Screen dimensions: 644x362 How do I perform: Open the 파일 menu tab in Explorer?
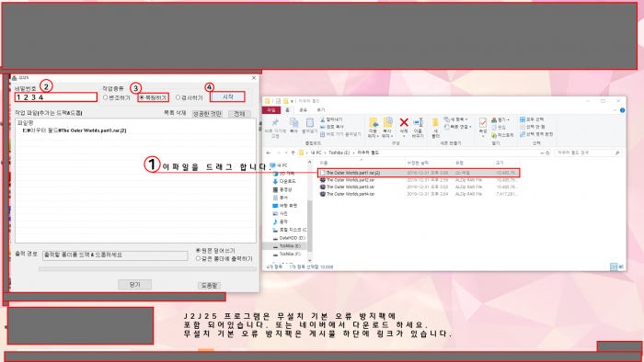click(x=271, y=110)
